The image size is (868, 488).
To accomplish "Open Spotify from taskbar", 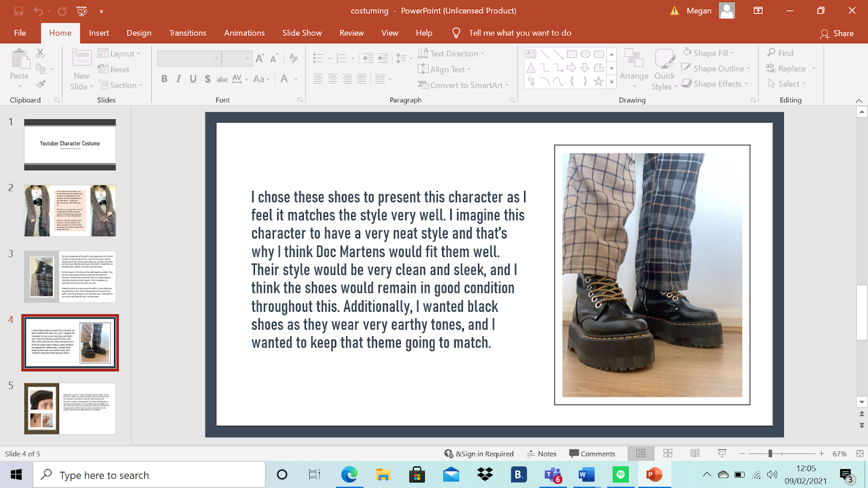I will (620, 475).
